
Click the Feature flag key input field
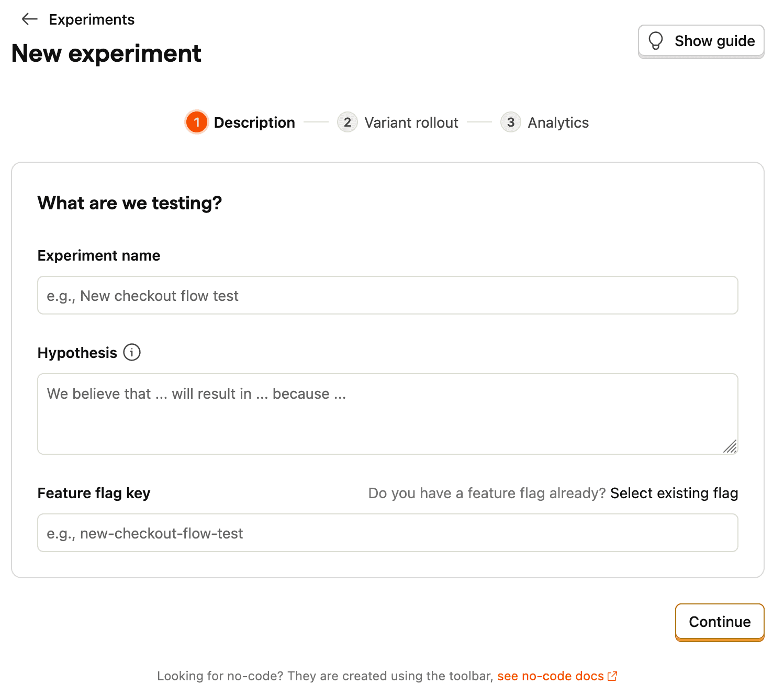pyautogui.click(x=387, y=533)
